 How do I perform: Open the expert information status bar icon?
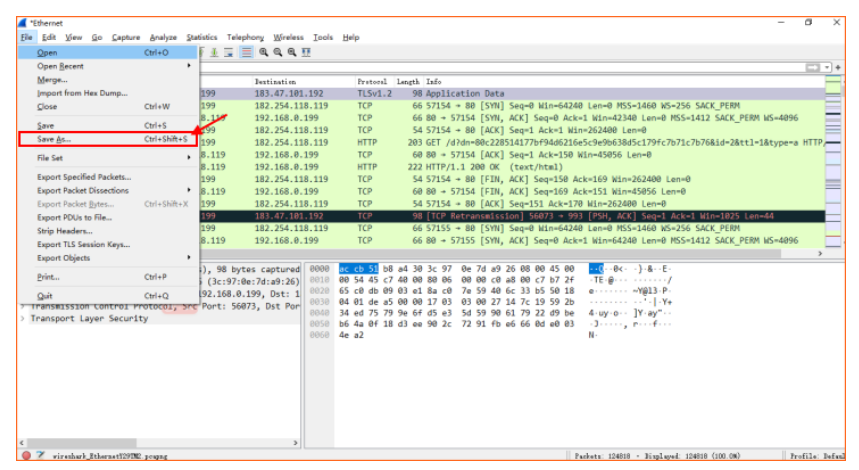(x=26, y=455)
